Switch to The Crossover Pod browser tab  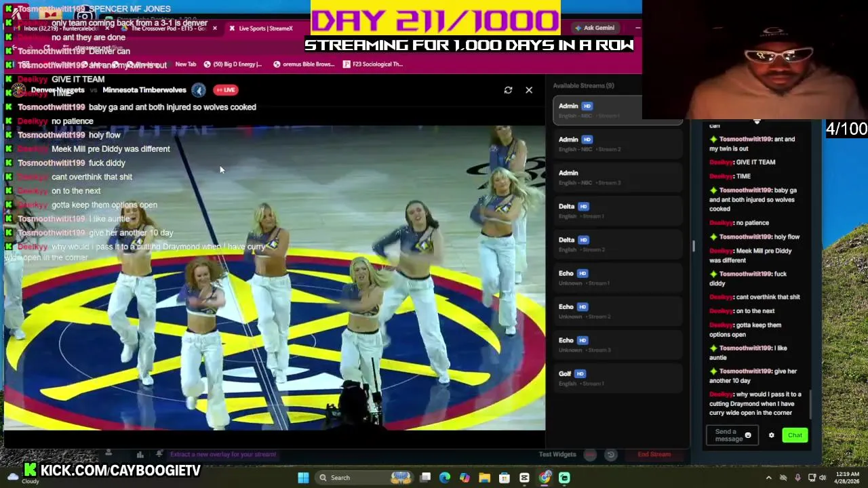coord(168,28)
